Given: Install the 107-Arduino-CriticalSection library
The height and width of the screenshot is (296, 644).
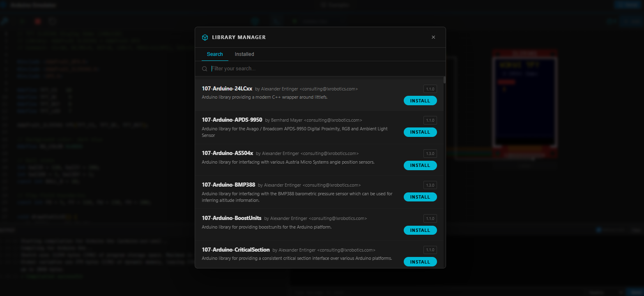Looking at the screenshot, I should click(420, 262).
